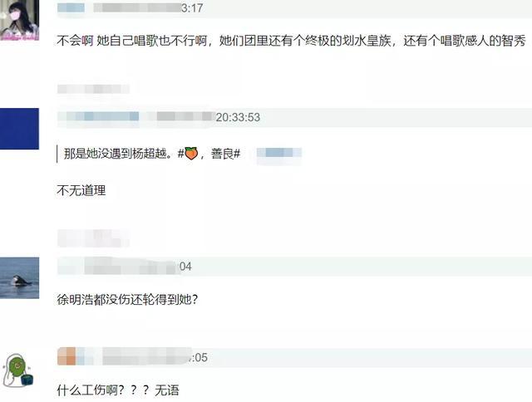This screenshot has height=402, width=532.
Task: Click the first comment about 划水皇族
Action: click(x=291, y=41)
